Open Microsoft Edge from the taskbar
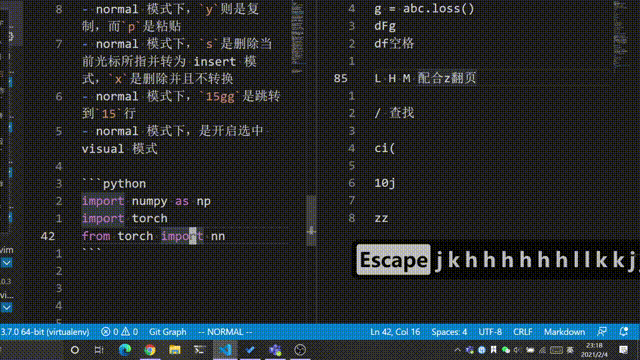Screen dimensions: 640x360 click(x=125, y=350)
